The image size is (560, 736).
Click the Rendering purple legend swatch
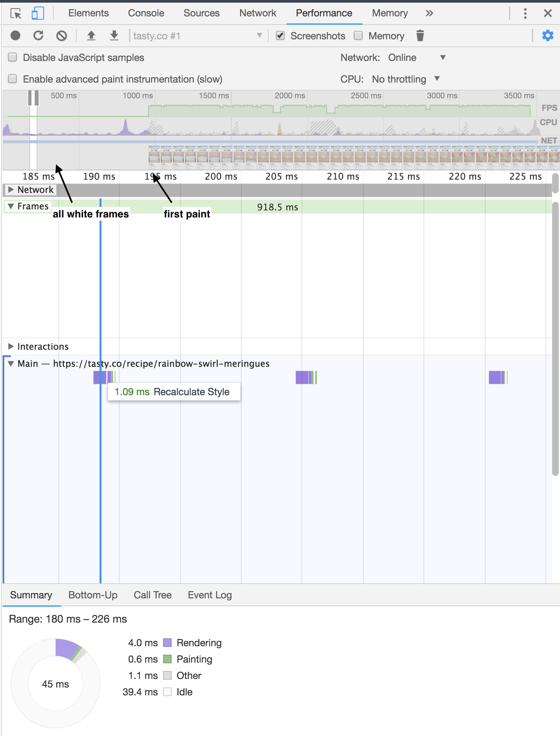click(167, 643)
